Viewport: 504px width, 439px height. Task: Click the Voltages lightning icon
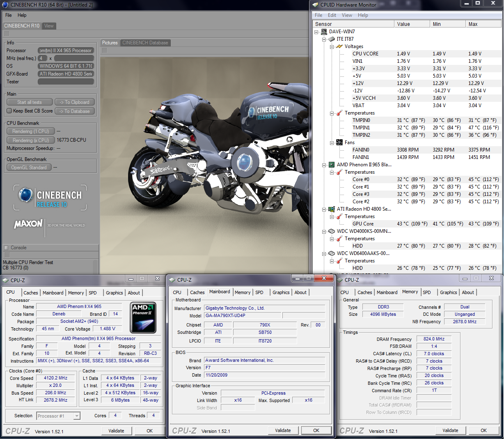point(339,46)
